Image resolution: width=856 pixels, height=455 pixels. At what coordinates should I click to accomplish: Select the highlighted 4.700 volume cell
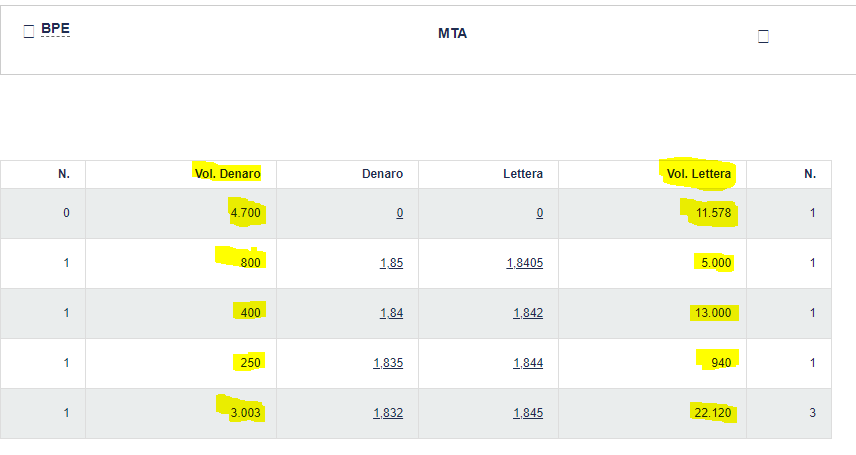tap(245, 213)
